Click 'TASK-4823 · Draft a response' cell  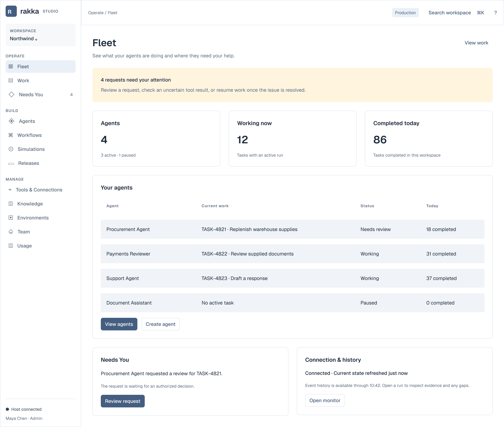[234, 278]
